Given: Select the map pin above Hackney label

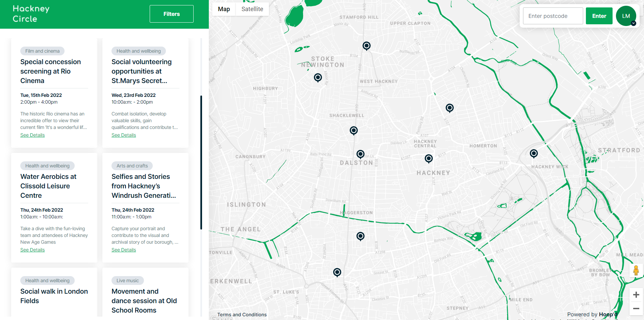Looking at the screenshot, I should [429, 159].
